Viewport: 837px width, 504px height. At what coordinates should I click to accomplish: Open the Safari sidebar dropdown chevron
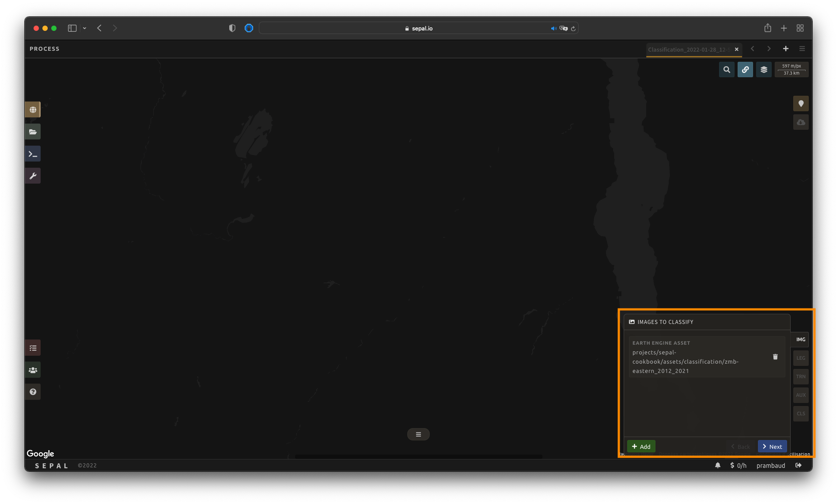click(x=84, y=28)
